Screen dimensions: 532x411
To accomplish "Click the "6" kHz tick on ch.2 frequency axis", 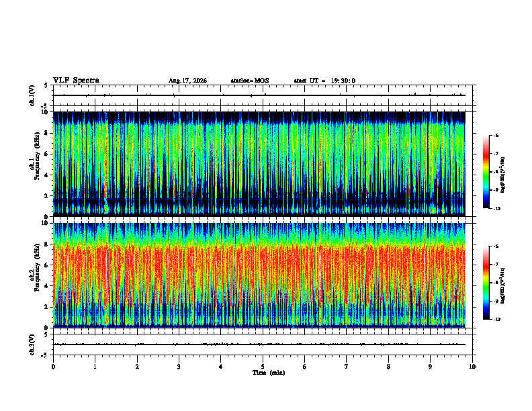I will pyautogui.click(x=46, y=265).
